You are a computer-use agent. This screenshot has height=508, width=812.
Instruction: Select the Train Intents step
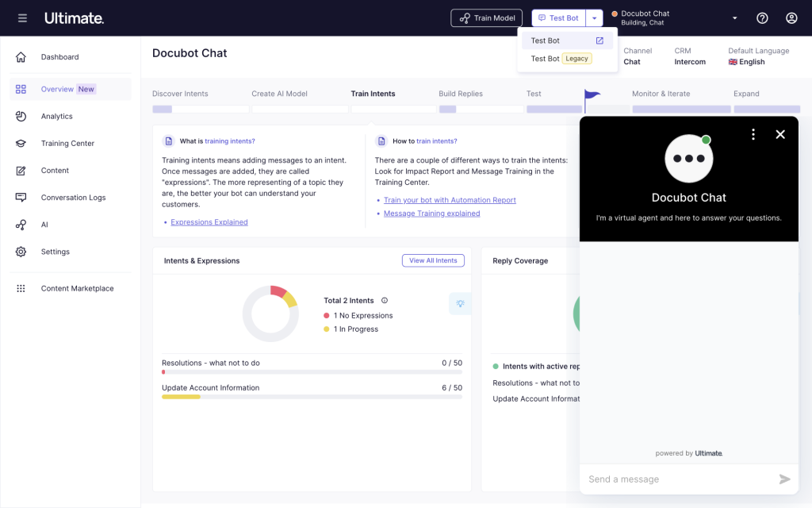pos(373,94)
